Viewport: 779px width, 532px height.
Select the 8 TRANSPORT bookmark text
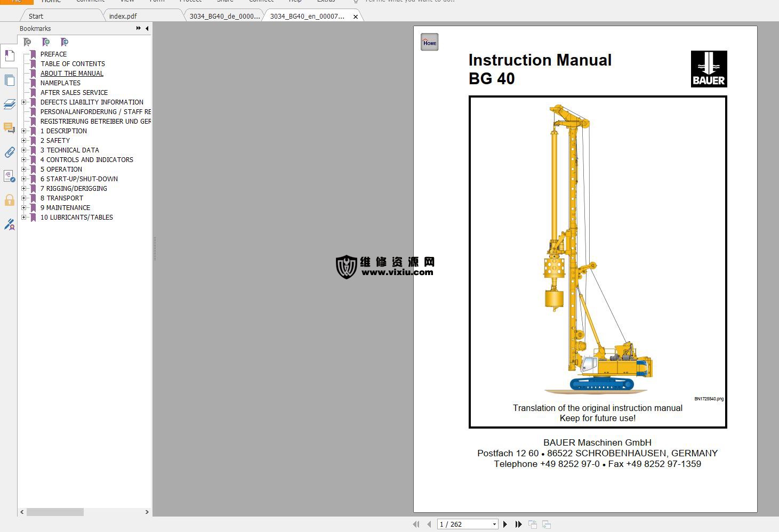[62, 198]
